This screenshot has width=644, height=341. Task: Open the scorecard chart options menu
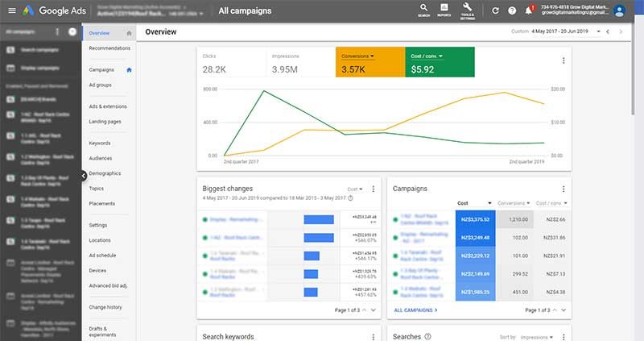pos(563,60)
